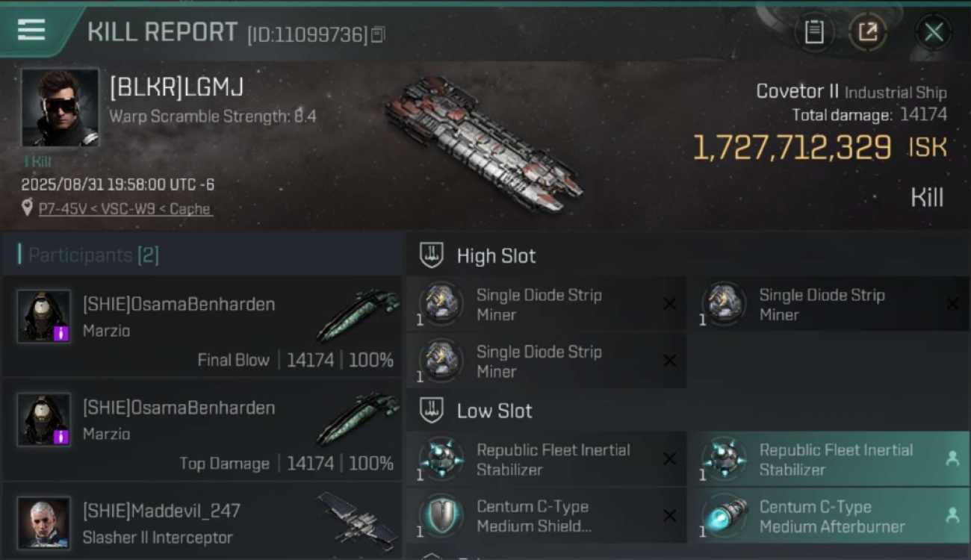Open the Maddevil_247 Slasher II entry
The image size is (971, 560).
[202, 522]
